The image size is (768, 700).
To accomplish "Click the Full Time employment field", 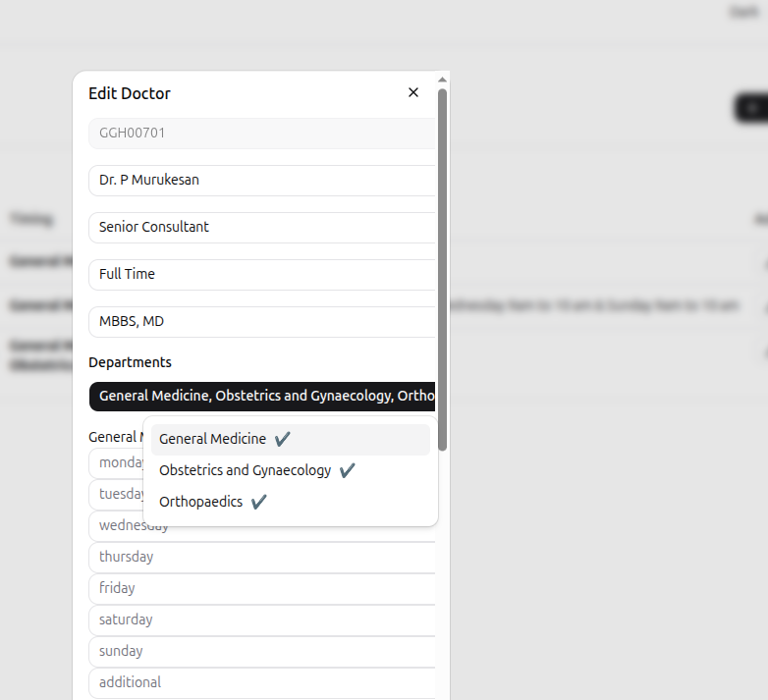I will pos(262,274).
